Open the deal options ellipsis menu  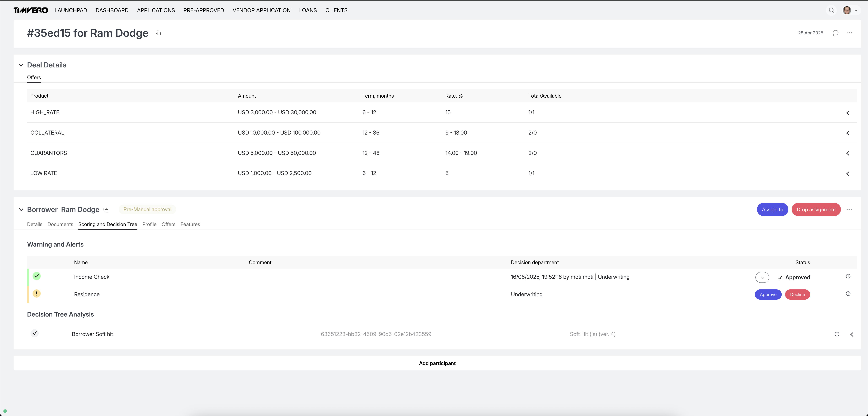click(850, 33)
